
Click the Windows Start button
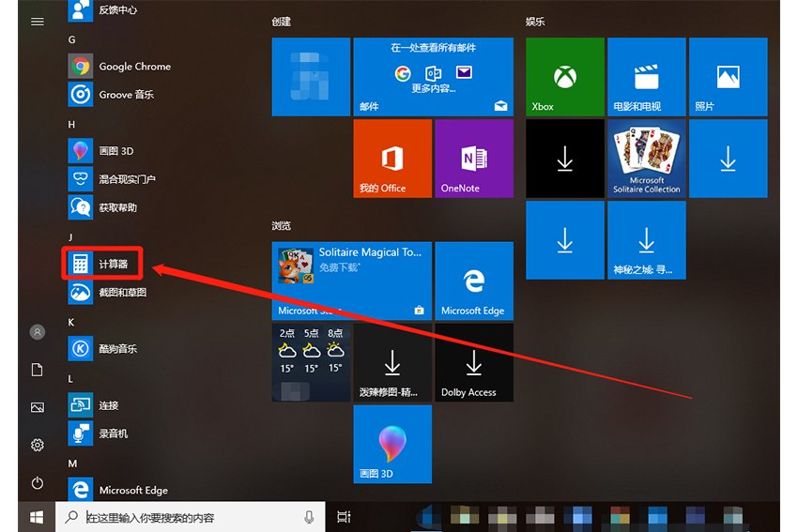pyautogui.click(x=38, y=517)
